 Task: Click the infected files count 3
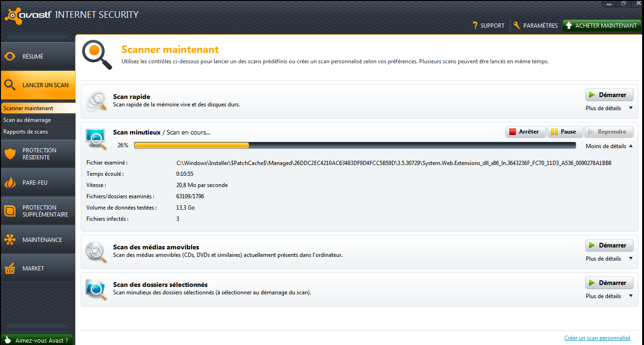(178, 219)
